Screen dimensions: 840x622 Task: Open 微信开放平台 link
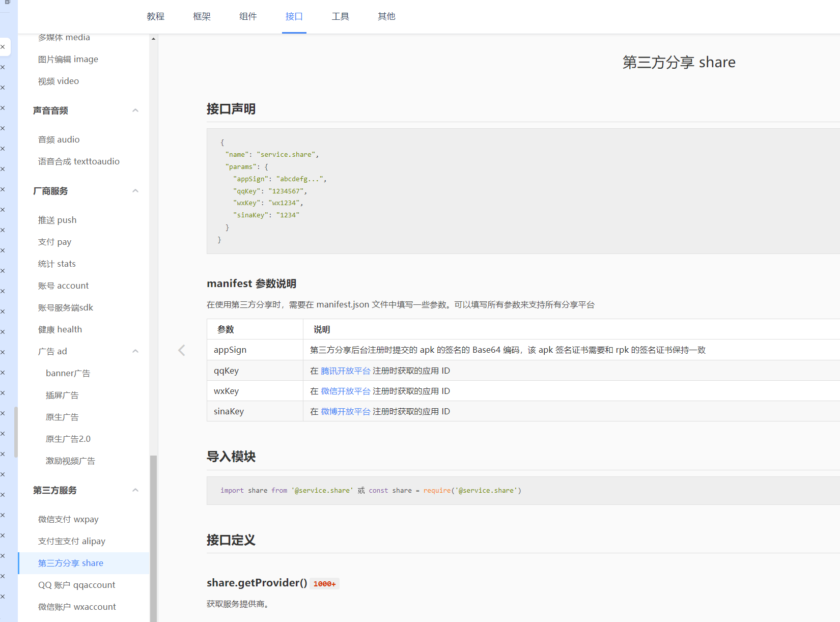tap(346, 391)
